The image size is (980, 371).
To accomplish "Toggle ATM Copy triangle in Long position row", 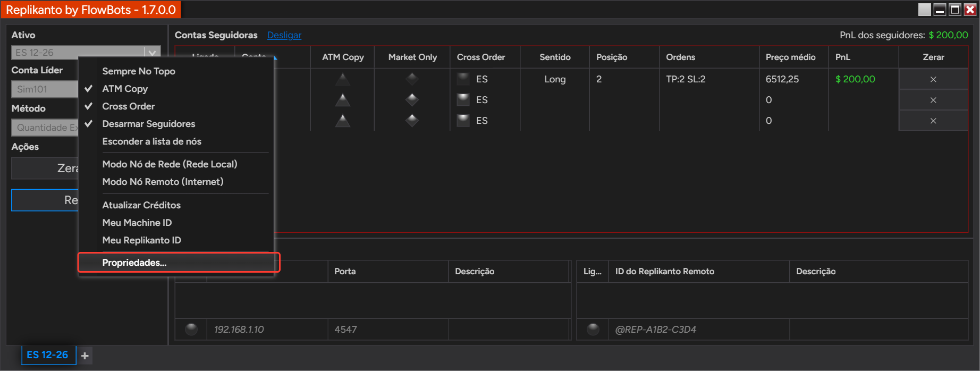I will (343, 79).
